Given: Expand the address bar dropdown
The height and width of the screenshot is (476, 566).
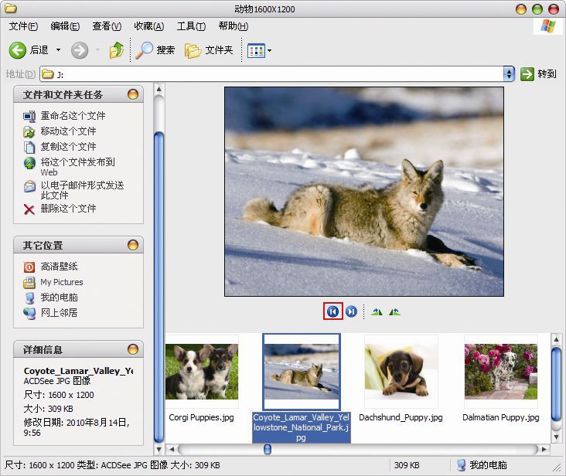Looking at the screenshot, I should pyautogui.click(x=509, y=74).
